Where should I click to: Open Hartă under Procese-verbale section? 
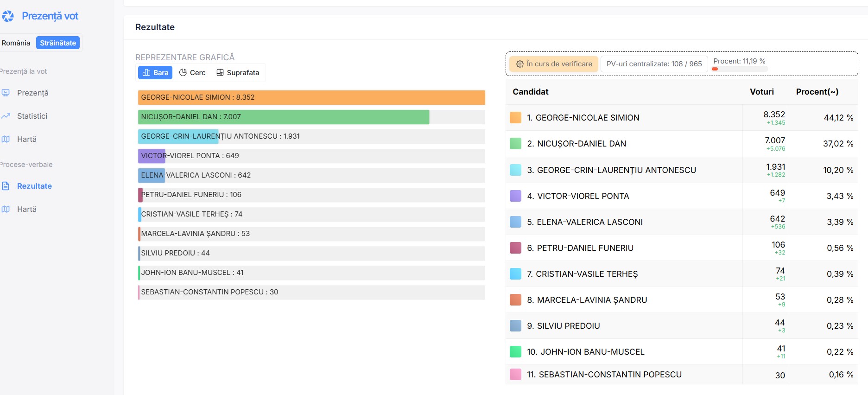coord(26,209)
